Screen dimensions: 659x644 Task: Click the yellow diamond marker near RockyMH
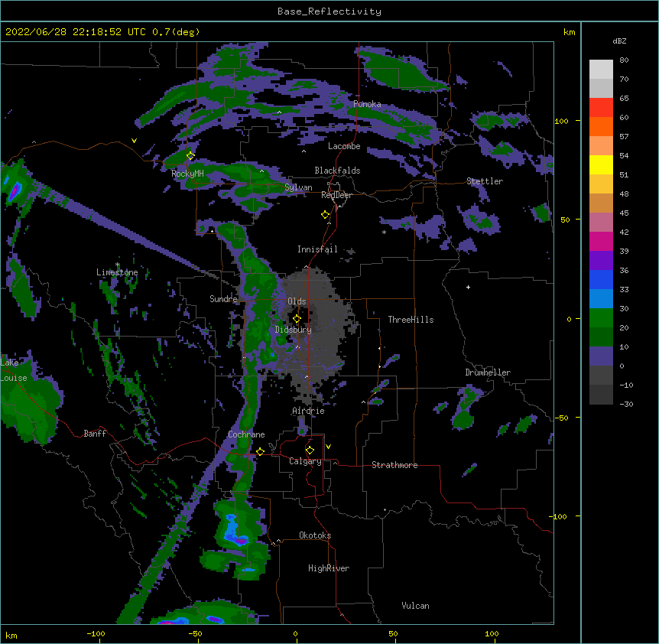[x=190, y=156]
